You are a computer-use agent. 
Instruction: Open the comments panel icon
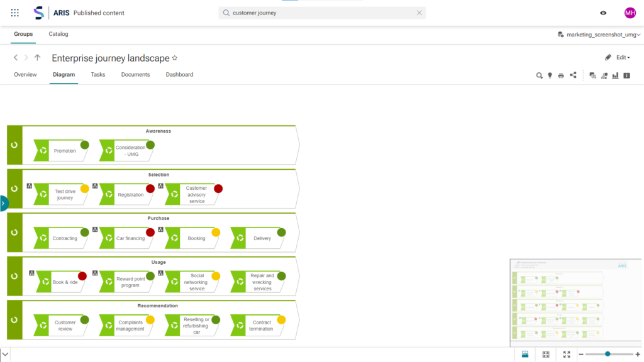click(592, 75)
